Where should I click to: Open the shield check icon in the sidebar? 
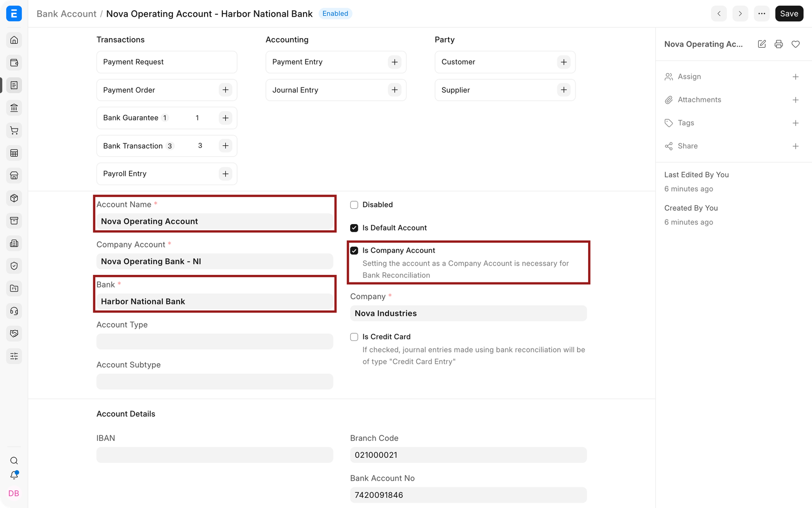(x=14, y=266)
